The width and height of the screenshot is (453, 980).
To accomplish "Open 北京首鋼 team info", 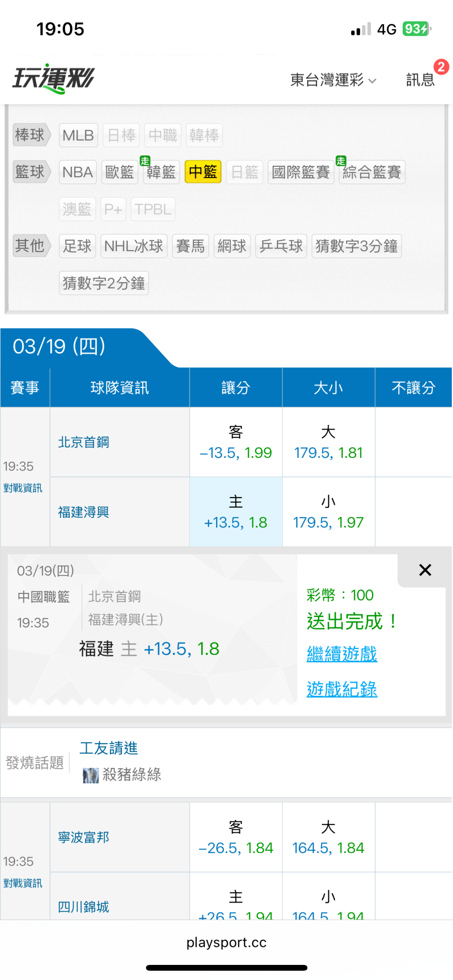I will pos(83,442).
